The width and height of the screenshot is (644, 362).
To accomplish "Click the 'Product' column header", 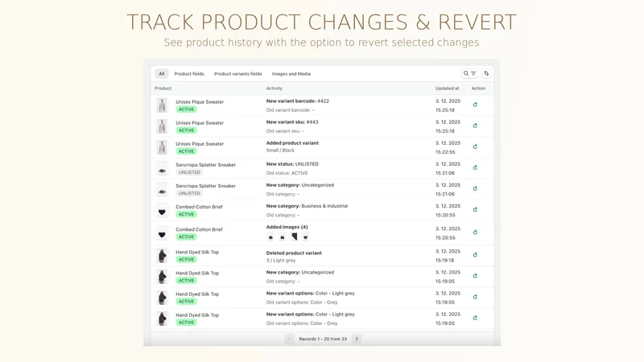I will [163, 88].
